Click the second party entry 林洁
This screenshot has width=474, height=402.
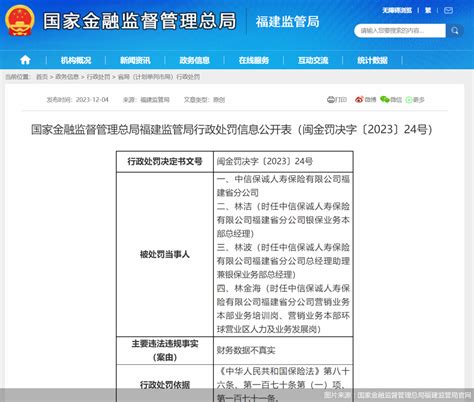point(283,220)
